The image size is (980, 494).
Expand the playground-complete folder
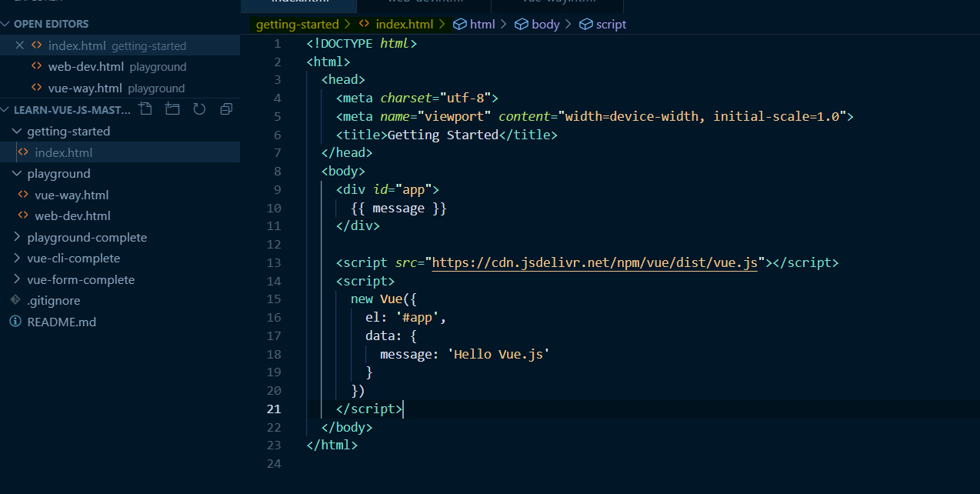[x=18, y=237]
